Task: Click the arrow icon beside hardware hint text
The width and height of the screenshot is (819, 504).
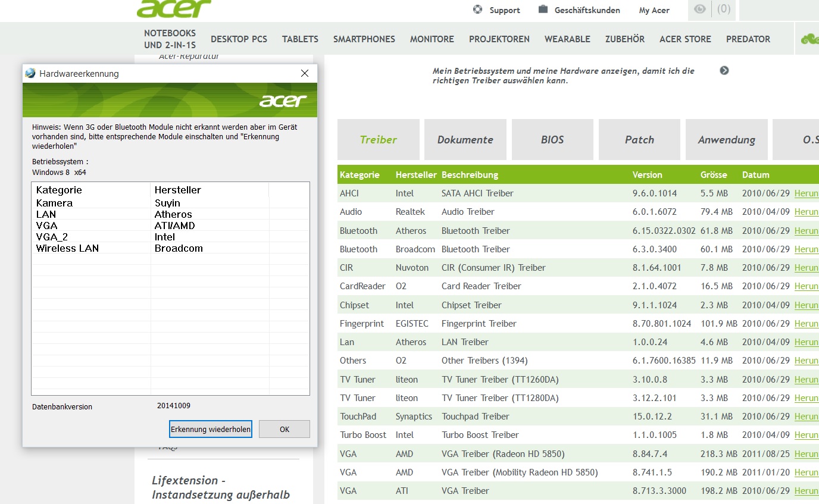Action: 724,70
